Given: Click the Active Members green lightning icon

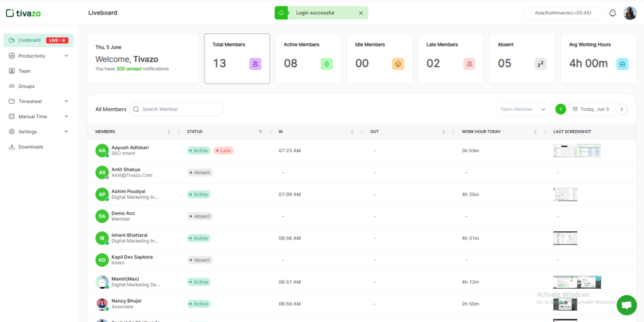Looking at the screenshot, I should 326,64.
